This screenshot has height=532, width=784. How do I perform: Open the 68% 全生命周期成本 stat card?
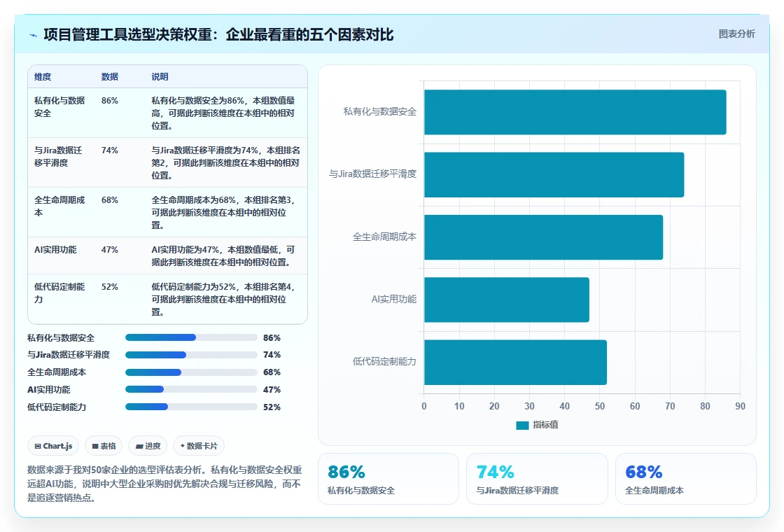pyautogui.click(x=685, y=479)
